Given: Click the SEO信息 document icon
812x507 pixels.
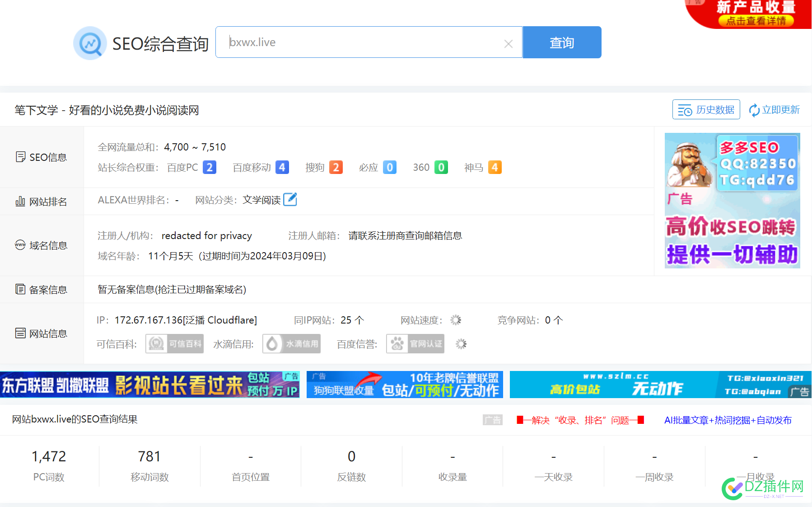Looking at the screenshot, I should 20,157.
